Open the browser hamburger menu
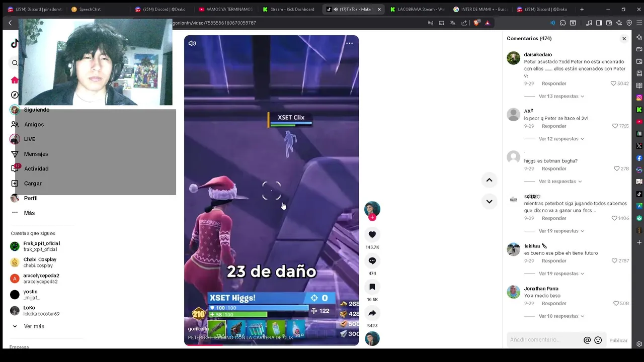644x362 pixels. [639, 23]
